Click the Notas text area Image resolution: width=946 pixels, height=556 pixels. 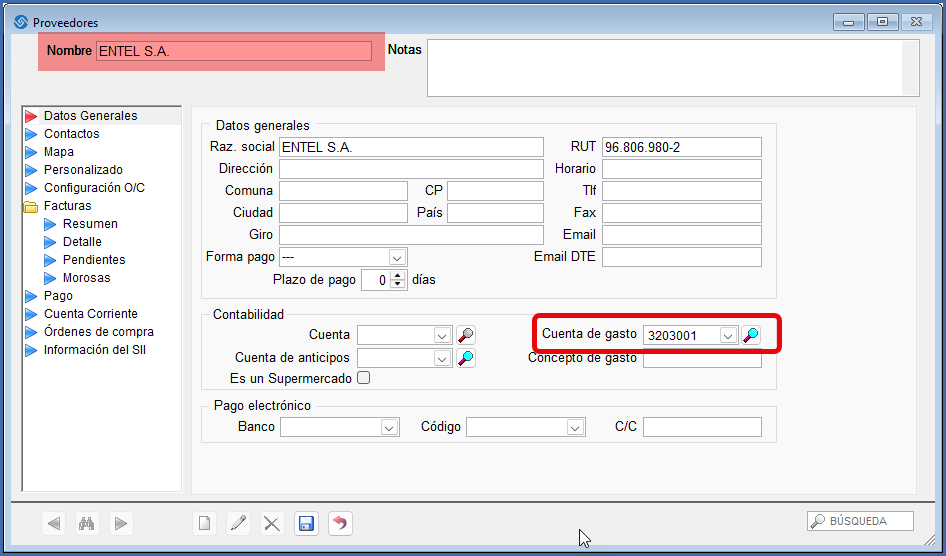point(664,68)
